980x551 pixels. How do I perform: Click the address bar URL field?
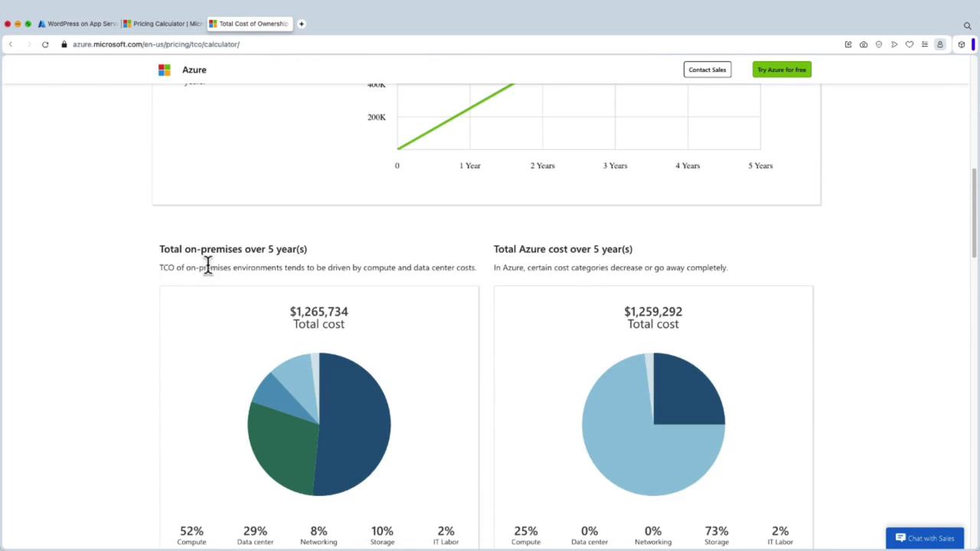tap(306, 44)
